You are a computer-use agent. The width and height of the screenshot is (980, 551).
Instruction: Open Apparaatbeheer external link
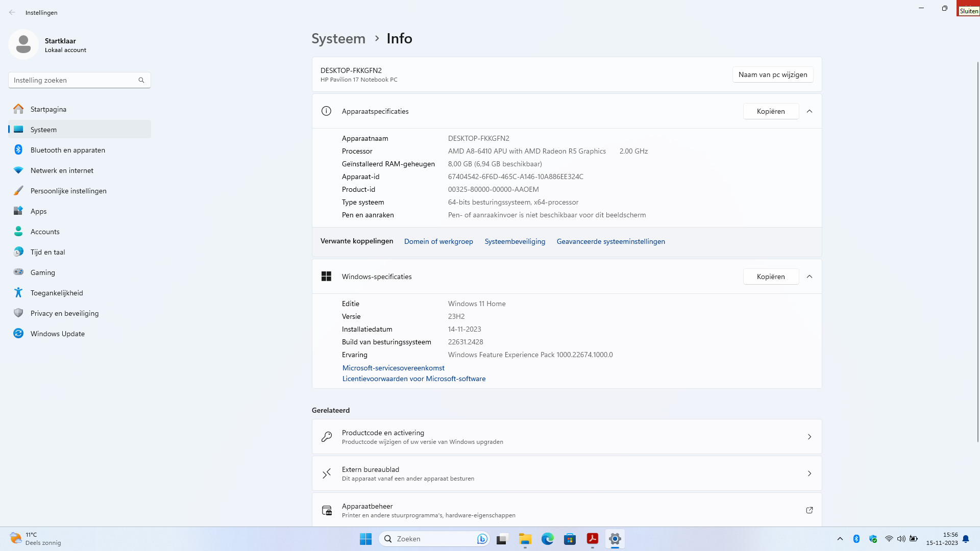(x=810, y=510)
